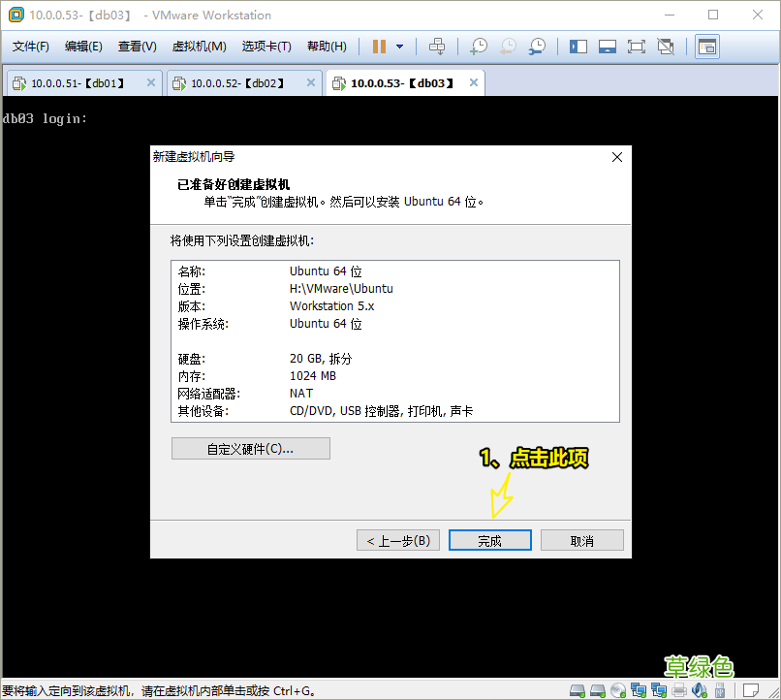Viewport: 781px width, 700px height.
Task: Click the sound card status icon
Action: (700, 690)
